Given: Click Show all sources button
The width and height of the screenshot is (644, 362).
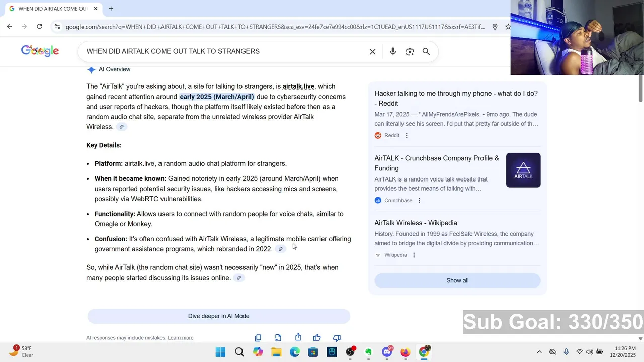Looking at the screenshot, I should (x=457, y=280).
